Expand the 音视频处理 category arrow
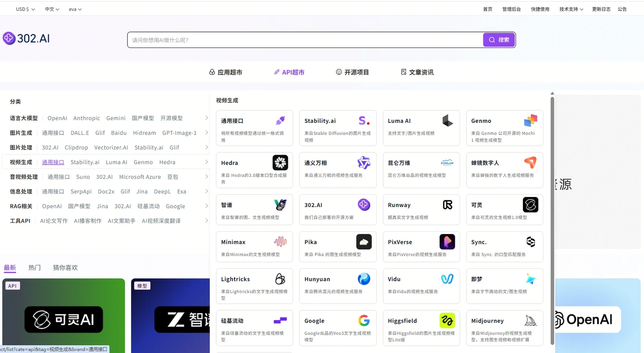The height and width of the screenshot is (353, 644). [206, 177]
